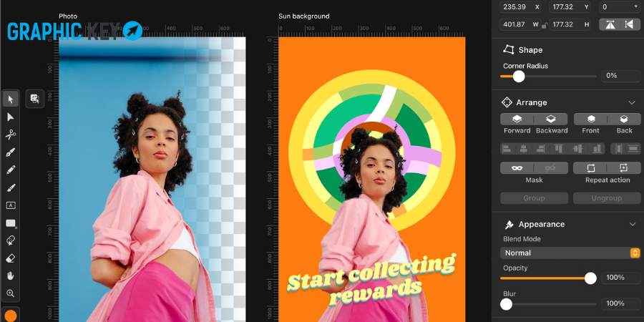Viewport: 644px width, 322px height.
Task: Select the Zoom tool
Action: click(x=10, y=293)
